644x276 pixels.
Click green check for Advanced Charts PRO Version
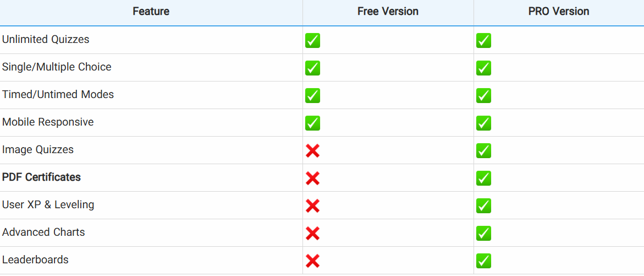483,233
